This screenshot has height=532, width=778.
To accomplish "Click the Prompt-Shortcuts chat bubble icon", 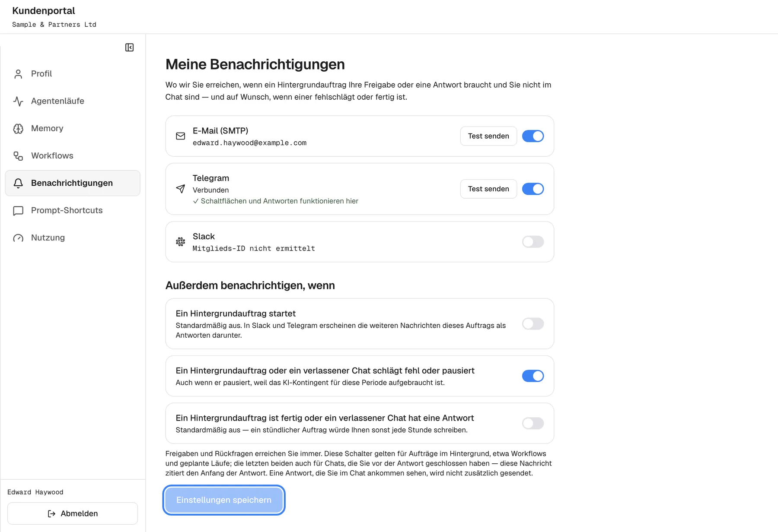I will coord(18,211).
